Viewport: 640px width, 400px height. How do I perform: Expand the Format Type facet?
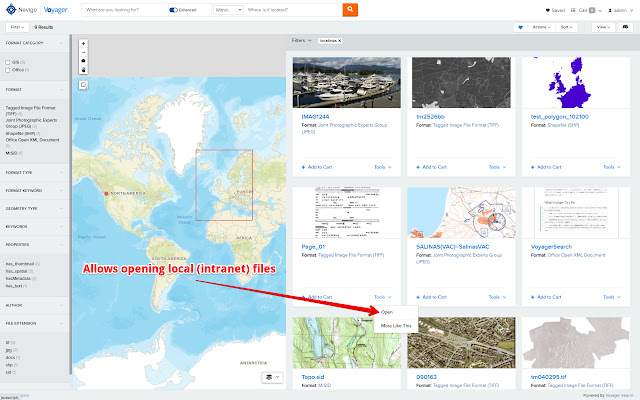click(61, 173)
